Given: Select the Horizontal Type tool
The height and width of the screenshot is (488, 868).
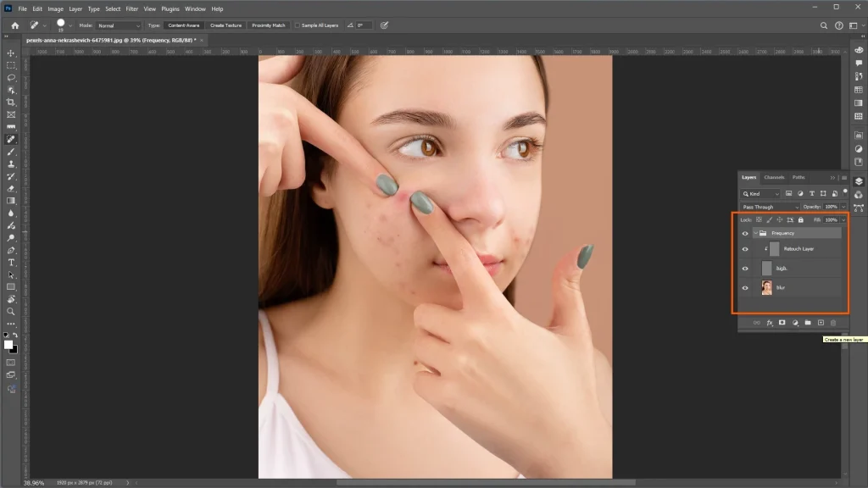Looking at the screenshot, I should pyautogui.click(x=10, y=263).
